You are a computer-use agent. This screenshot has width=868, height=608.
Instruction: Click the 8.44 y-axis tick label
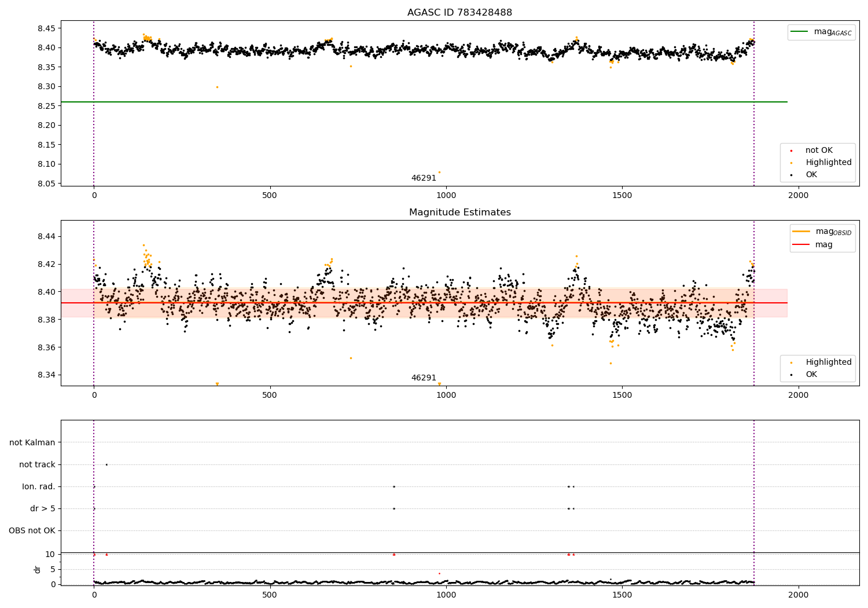point(46,236)
